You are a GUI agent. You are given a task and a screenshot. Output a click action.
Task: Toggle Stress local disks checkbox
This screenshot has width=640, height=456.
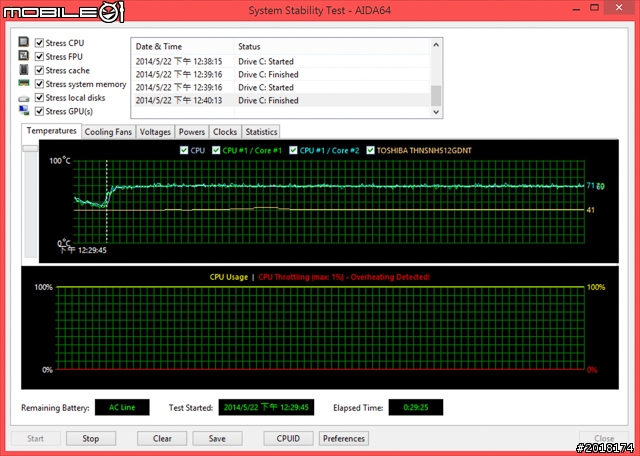click(x=39, y=98)
